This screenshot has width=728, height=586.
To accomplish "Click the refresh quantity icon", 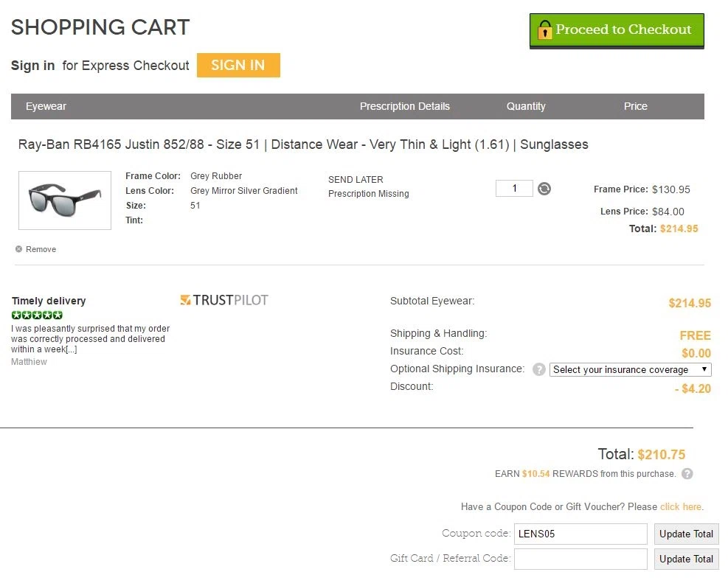I will coord(544,189).
